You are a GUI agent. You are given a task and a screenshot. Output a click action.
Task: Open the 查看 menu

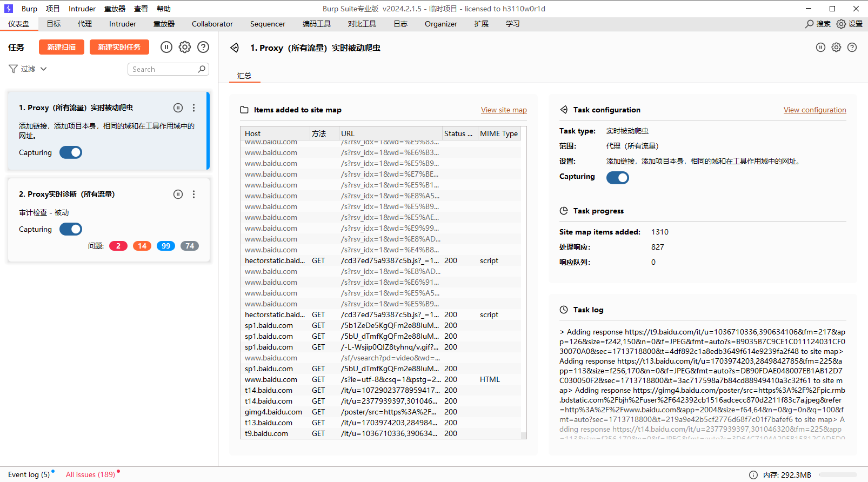click(x=141, y=9)
